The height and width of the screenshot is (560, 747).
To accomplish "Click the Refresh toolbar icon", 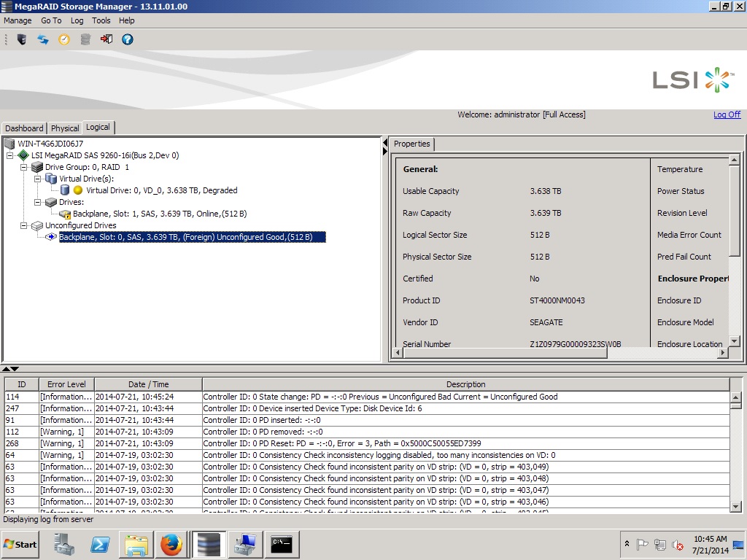I will click(43, 39).
